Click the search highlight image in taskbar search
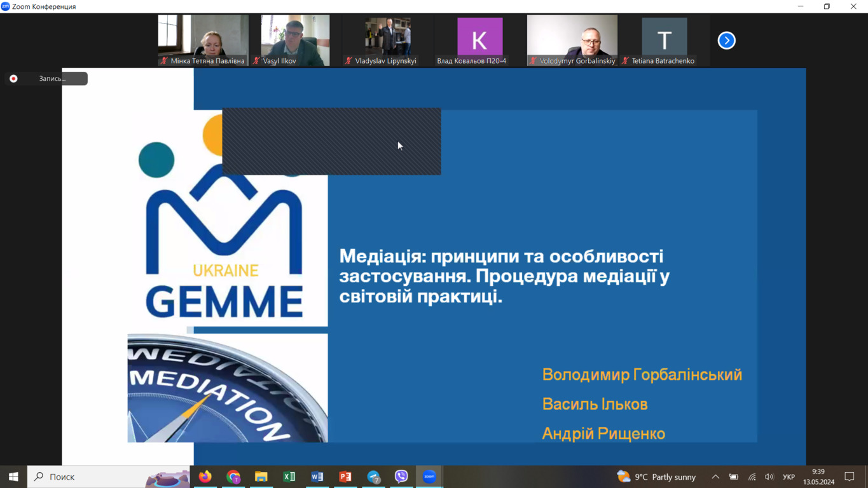The image size is (868, 488). (167, 478)
